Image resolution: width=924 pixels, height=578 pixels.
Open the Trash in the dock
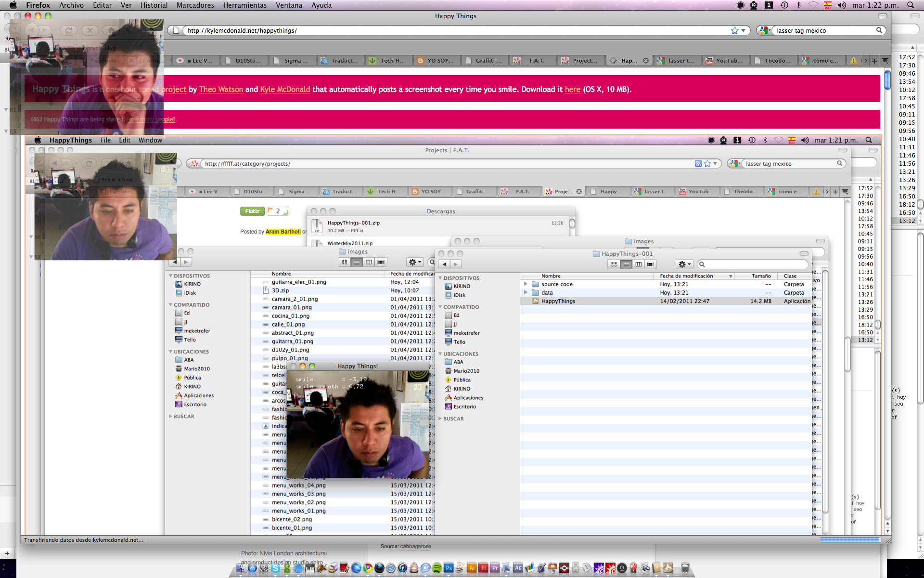685,568
